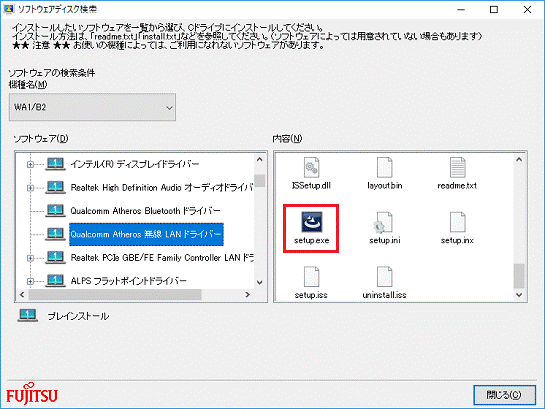Click the FUJITSU logo

tap(32, 394)
